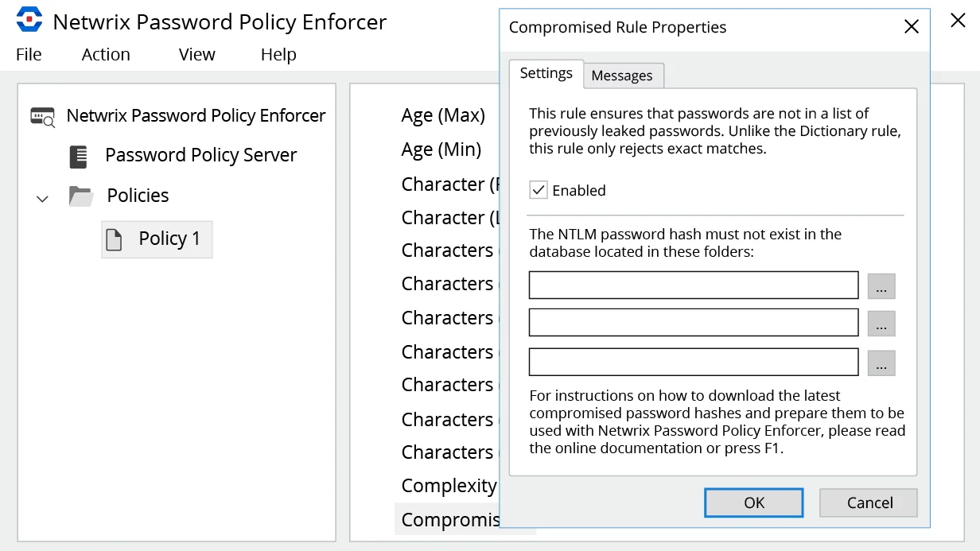Select the Settings tab
980x551 pixels.
point(546,73)
